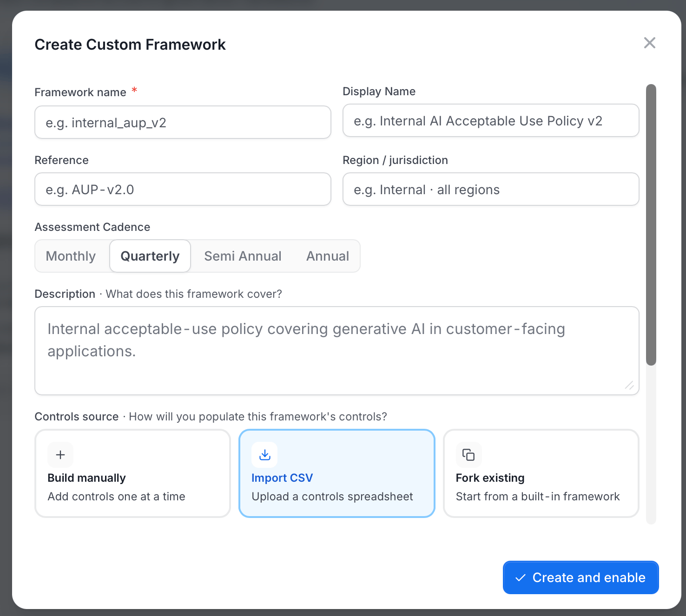The width and height of the screenshot is (686, 616).
Task: Choose the Fork existing controls source card
Action: click(541, 473)
